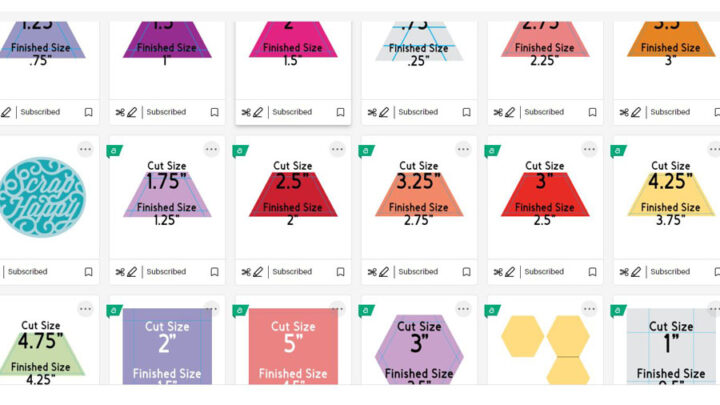The image size is (720, 405).
Task: Click bookmark icon on 3.25" cut size trapezoid
Action: 466,271
